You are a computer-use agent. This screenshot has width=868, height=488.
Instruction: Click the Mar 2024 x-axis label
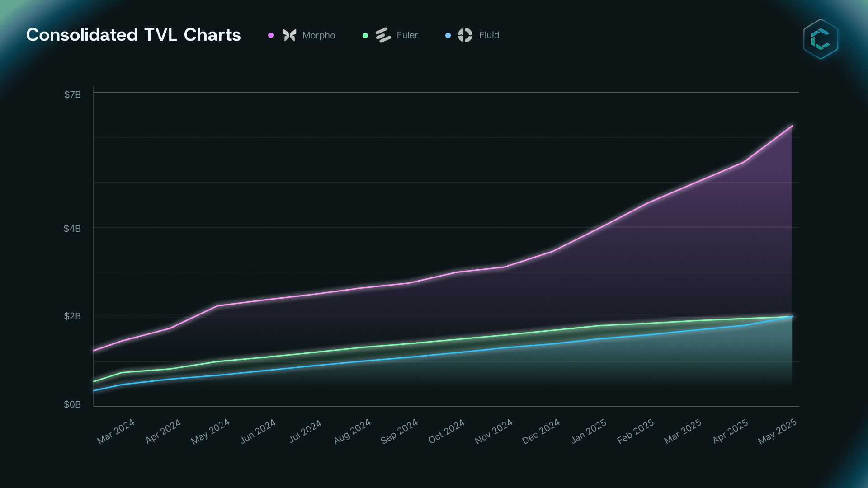(x=116, y=432)
